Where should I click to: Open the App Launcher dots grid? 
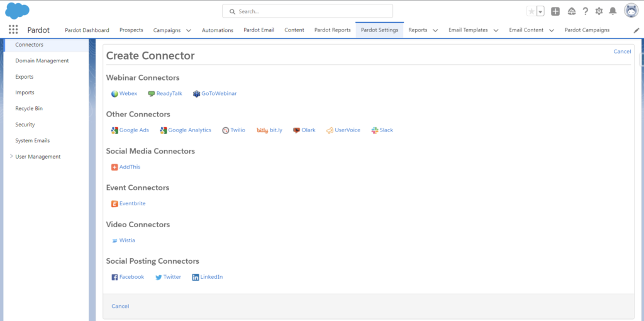[x=13, y=30]
